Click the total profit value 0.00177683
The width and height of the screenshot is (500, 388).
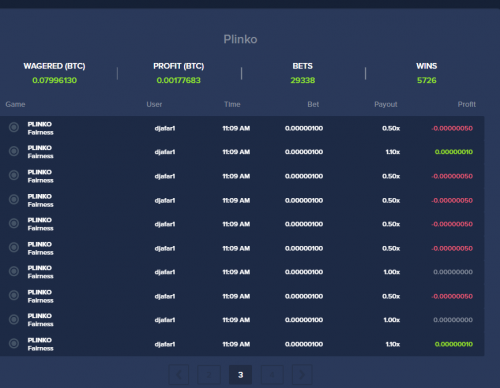pyautogui.click(x=179, y=80)
